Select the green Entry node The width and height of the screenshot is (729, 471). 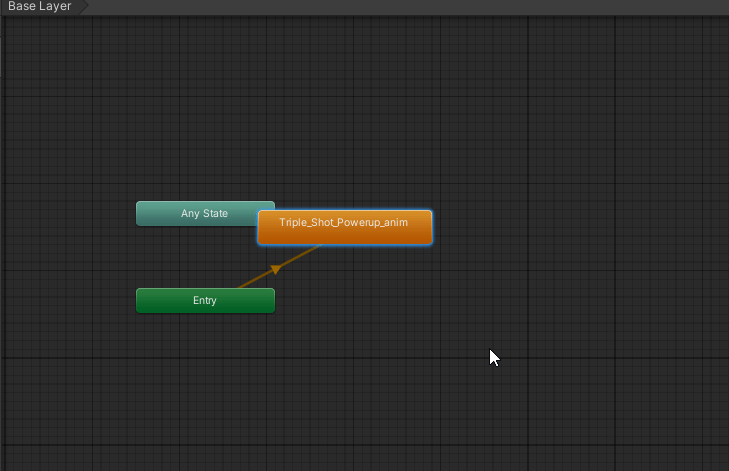205,300
